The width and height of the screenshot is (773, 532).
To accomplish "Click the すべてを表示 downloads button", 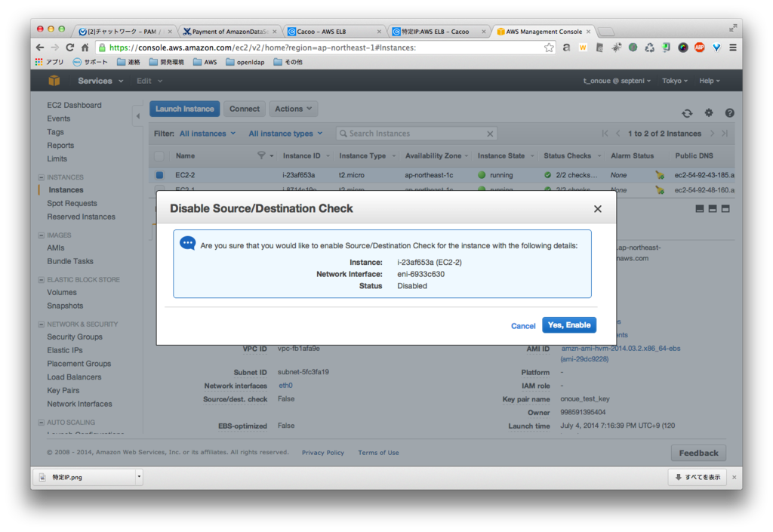I will pos(697,477).
